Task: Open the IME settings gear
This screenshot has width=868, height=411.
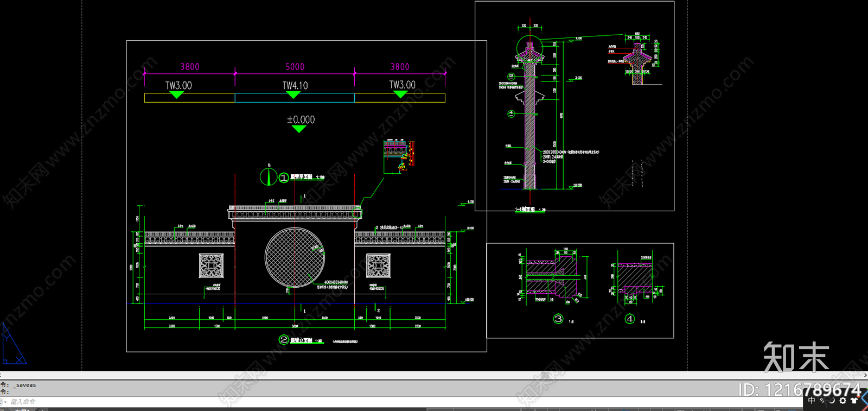Action: [843, 401]
